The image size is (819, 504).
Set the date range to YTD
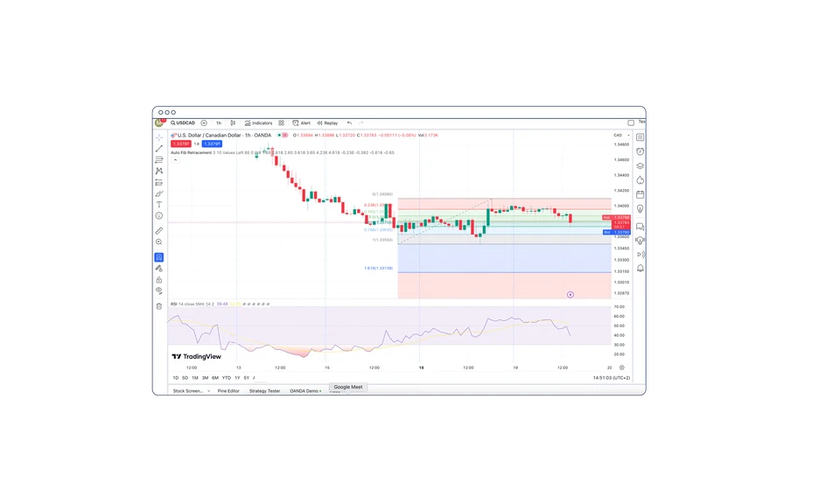[x=226, y=378]
